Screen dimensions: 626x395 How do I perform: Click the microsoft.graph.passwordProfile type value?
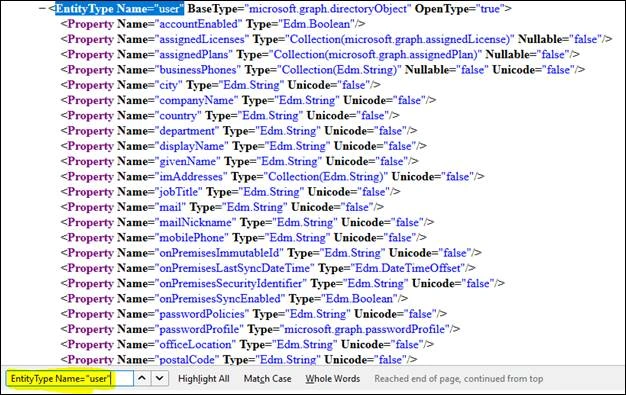tap(364, 329)
